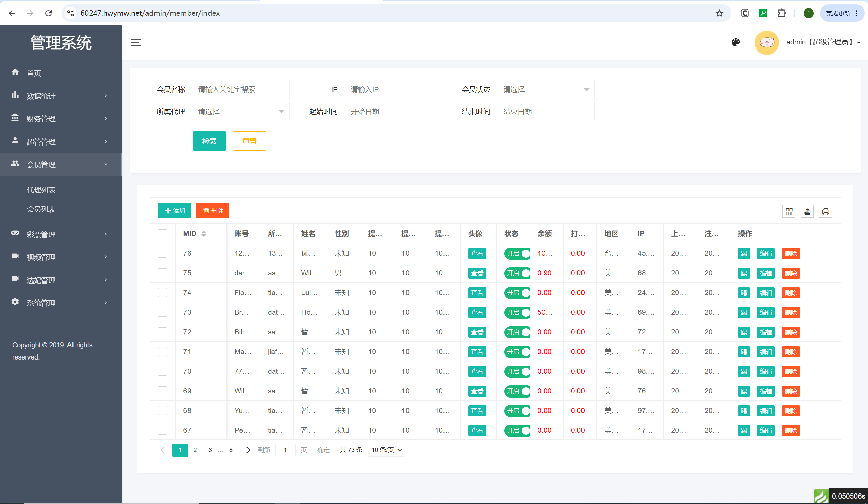The image size is (868, 504).
Task: Toggle the 开启 status switch for MID 73
Action: [517, 312]
